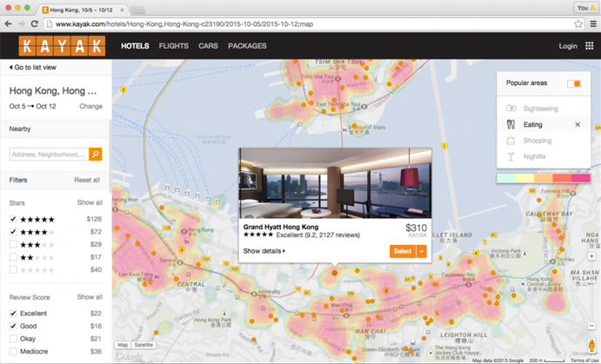Zoom in on the map with plus
The width and height of the screenshot is (601, 364).
point(591,256)
